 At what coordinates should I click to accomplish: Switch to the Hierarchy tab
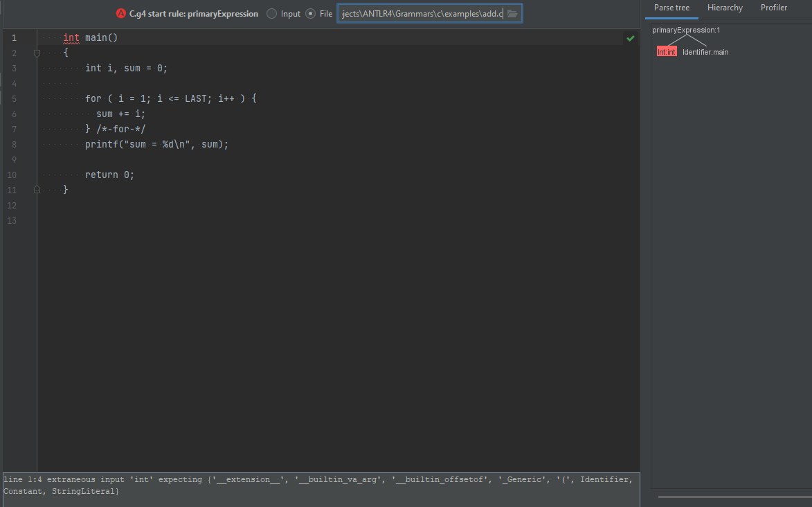[x=724, y=8]
